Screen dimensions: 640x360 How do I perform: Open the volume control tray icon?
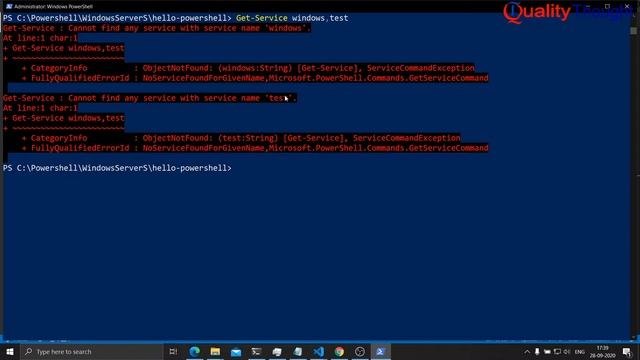tap(567, 351)
